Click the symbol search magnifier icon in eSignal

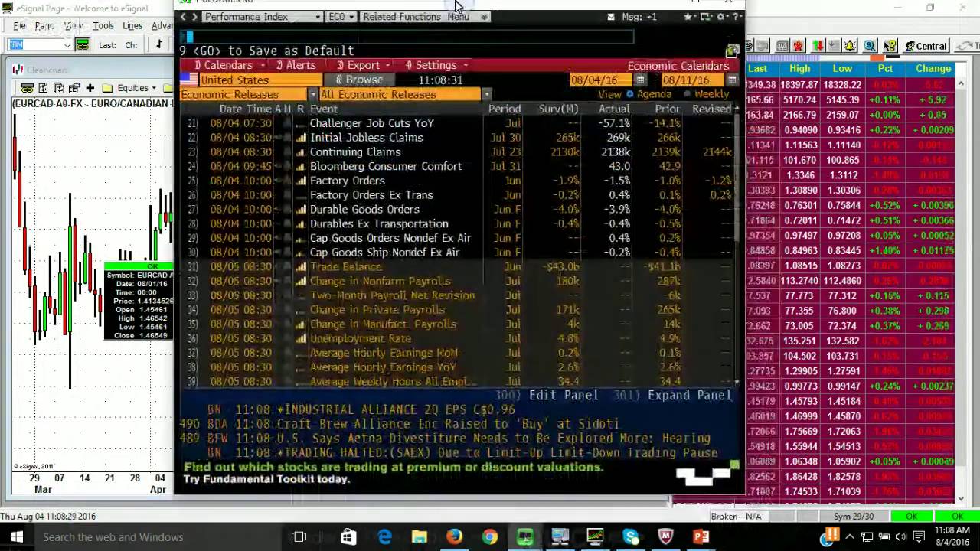[871, 46]
